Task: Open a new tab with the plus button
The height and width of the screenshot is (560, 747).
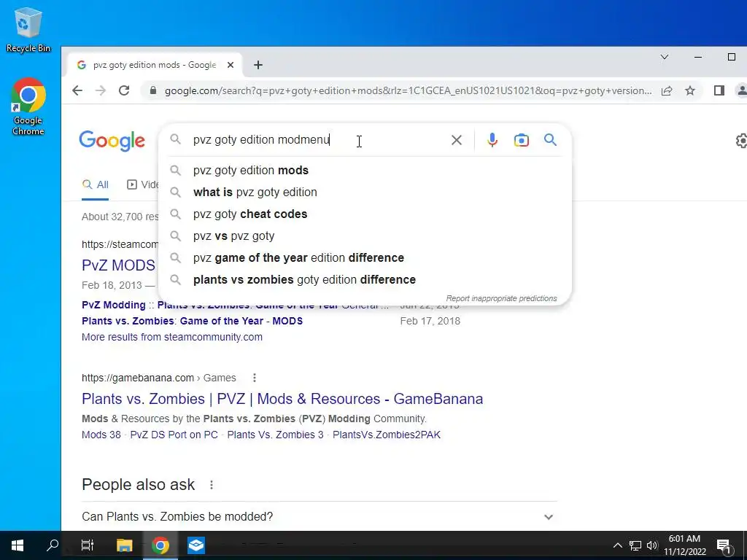Action: click(258, 65)
